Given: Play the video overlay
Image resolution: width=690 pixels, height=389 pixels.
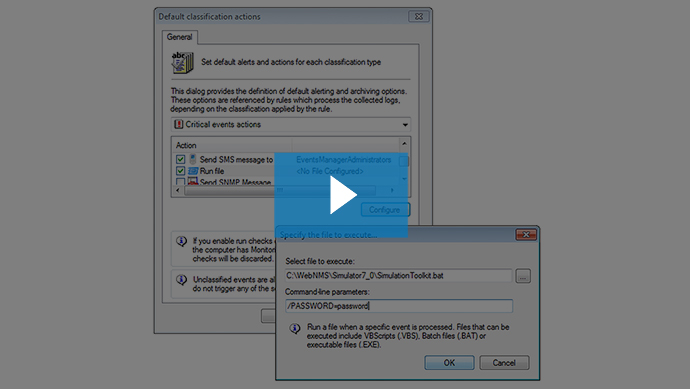Looking at the screenshot, I should [x=341, y=195].
